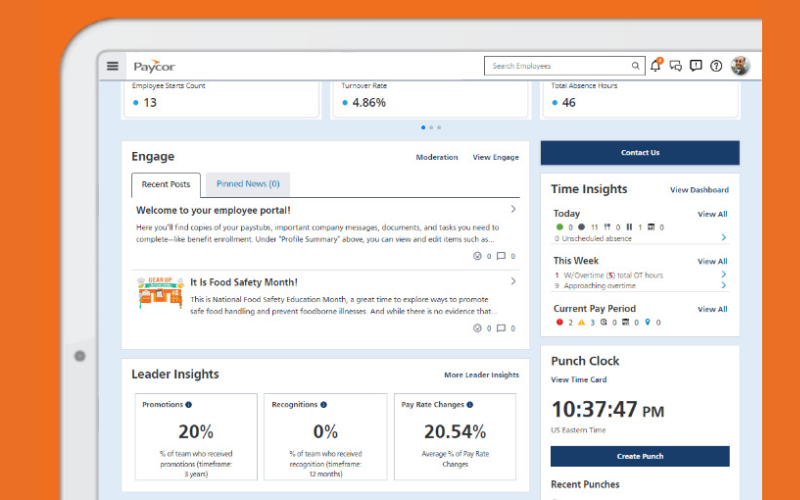800x500 pixels.
Task: Click Food Safety Month post thumbnail
Action: [160, 293]
